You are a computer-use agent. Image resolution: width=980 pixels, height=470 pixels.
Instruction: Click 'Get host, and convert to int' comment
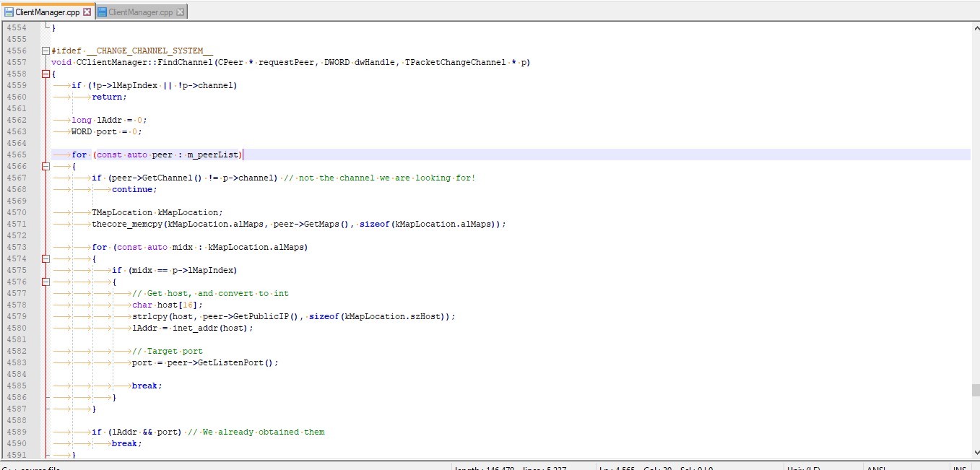click(x=211, y=293)
